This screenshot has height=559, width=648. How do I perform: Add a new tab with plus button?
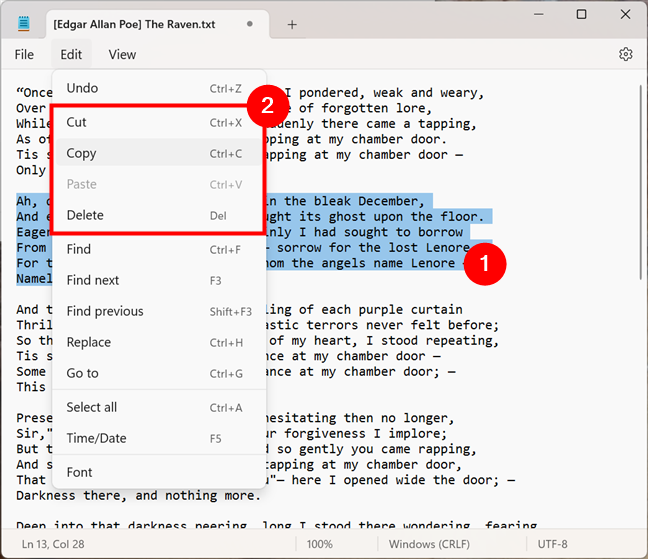point(292,25)
